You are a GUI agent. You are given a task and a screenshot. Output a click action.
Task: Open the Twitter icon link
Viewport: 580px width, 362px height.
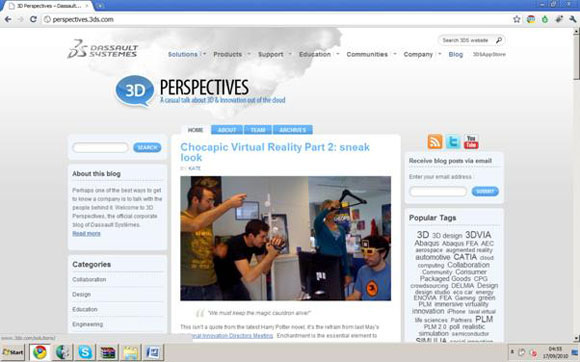tap(453, 142)
